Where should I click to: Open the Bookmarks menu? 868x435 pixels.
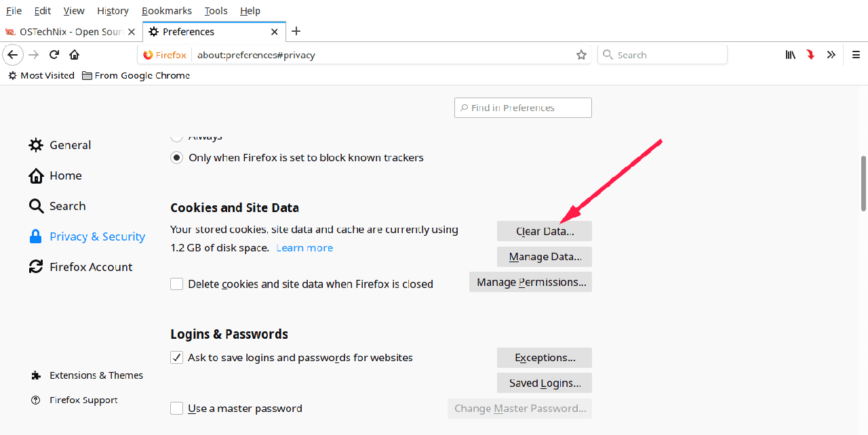(x=167, y=11)
